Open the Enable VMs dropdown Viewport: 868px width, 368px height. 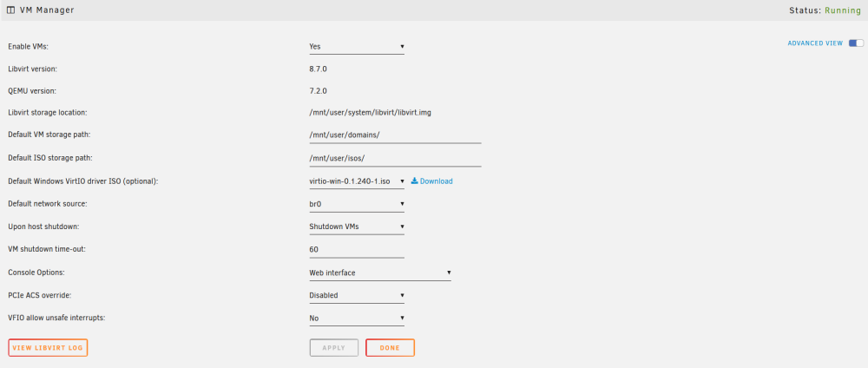(x=357, y=47)
